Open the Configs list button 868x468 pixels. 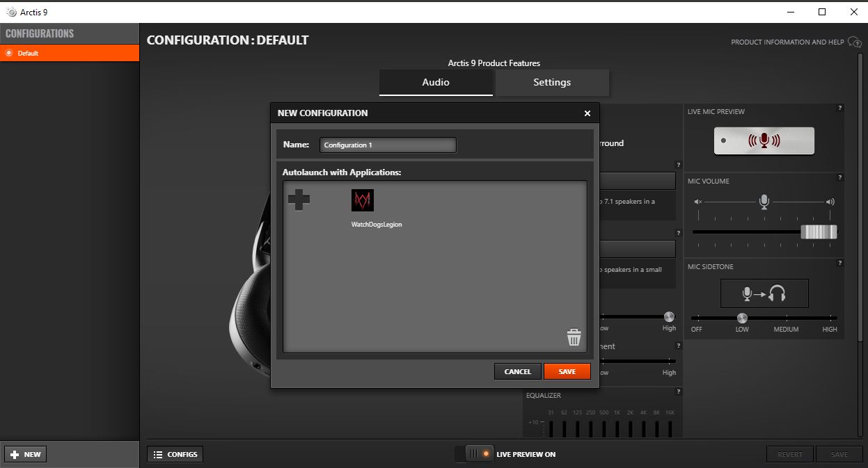click(175, 454)
